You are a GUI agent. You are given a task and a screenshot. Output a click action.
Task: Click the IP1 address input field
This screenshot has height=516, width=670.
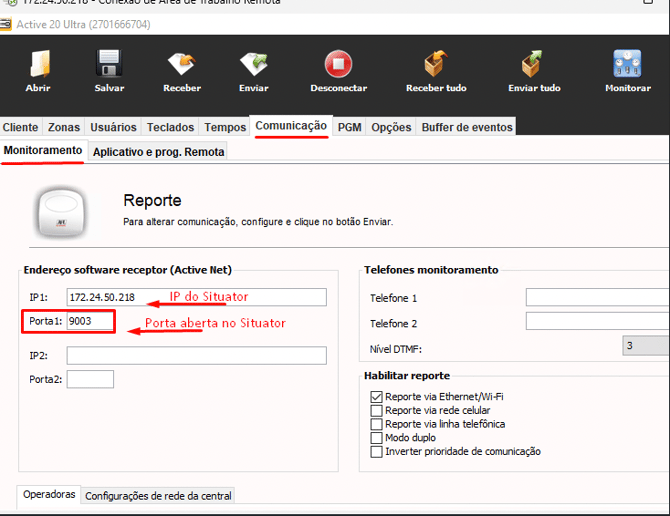pos(196,297)
